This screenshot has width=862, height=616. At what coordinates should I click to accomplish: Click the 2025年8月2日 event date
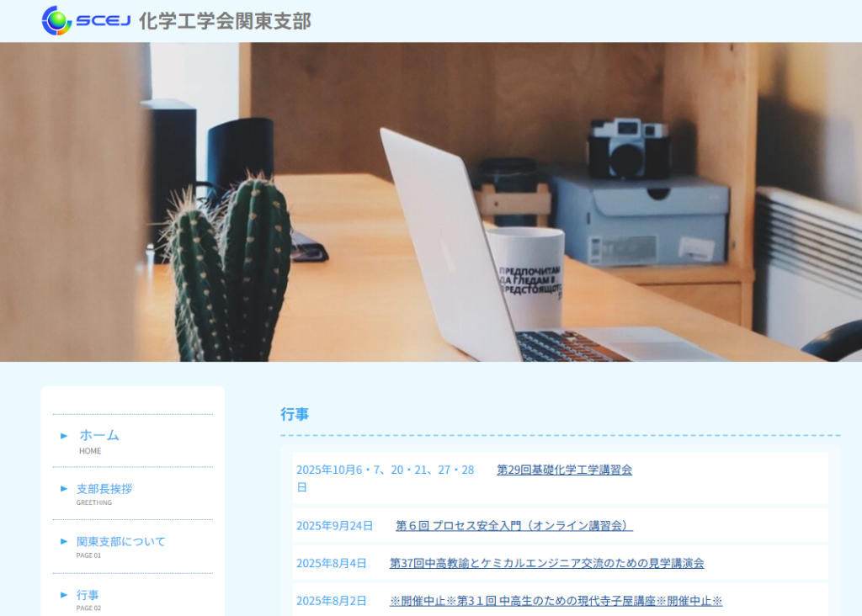pos(332,601)
